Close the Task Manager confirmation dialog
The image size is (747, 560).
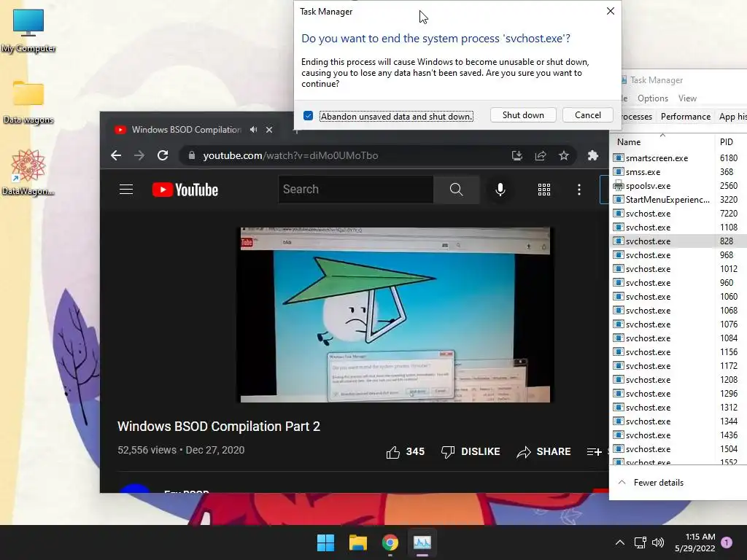click(x=611, y=11)
